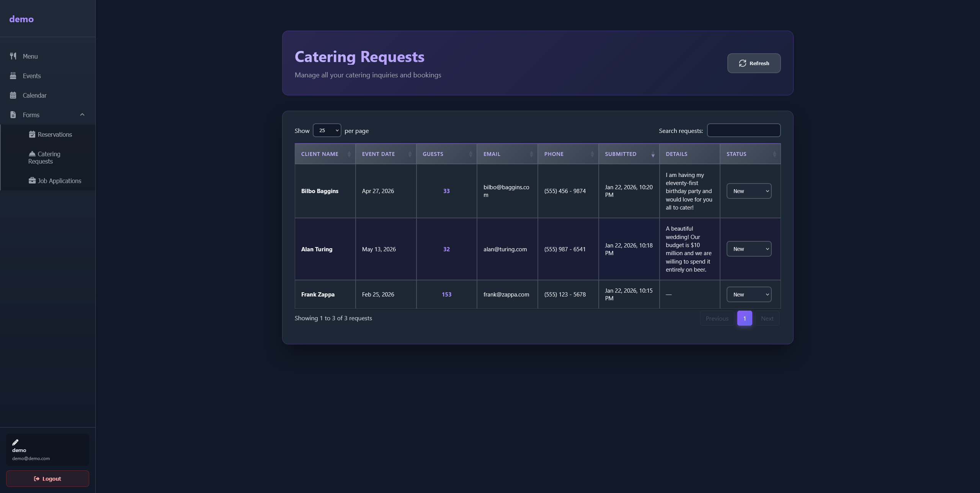Open the Calendar via its sidebar icon

pyautogui.click(x=13, y=95)
